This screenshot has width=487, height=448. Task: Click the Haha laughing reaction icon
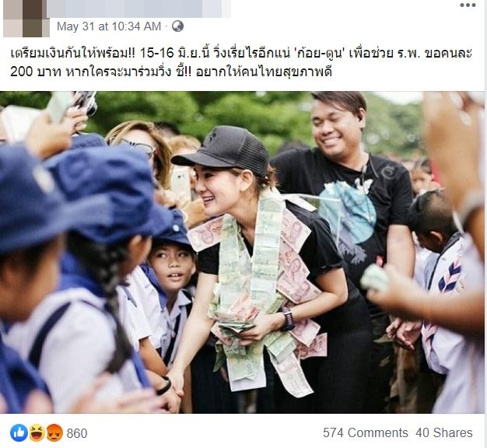(x=37, y=432)
